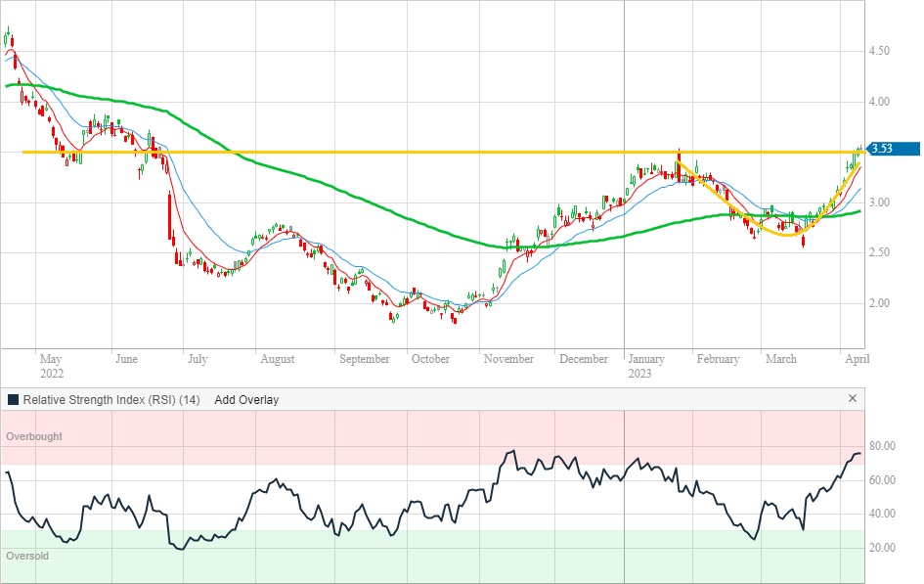Click the 60.00 RSI axis label
This screenshot has width=924, height=584.
point(885,480)
